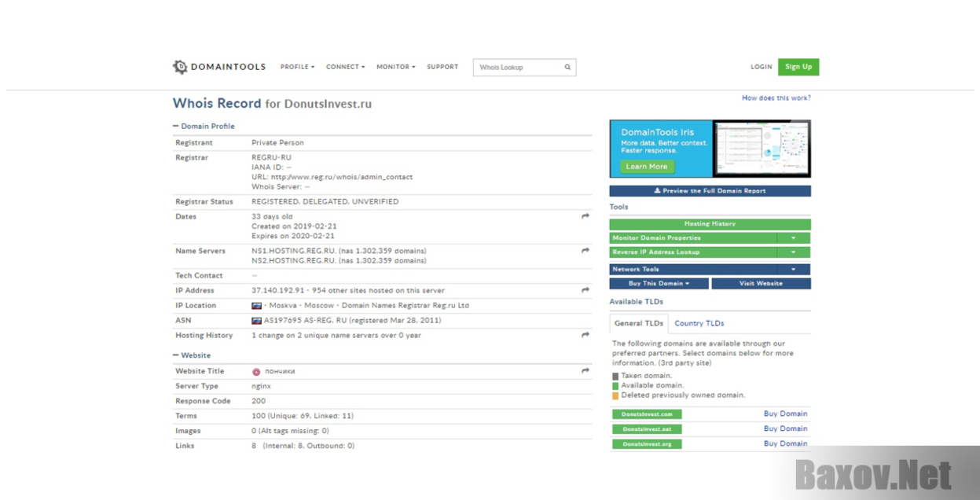Expand the Network Tools dropdown arrow
The image size is (980, 500).
coord(794,270)
